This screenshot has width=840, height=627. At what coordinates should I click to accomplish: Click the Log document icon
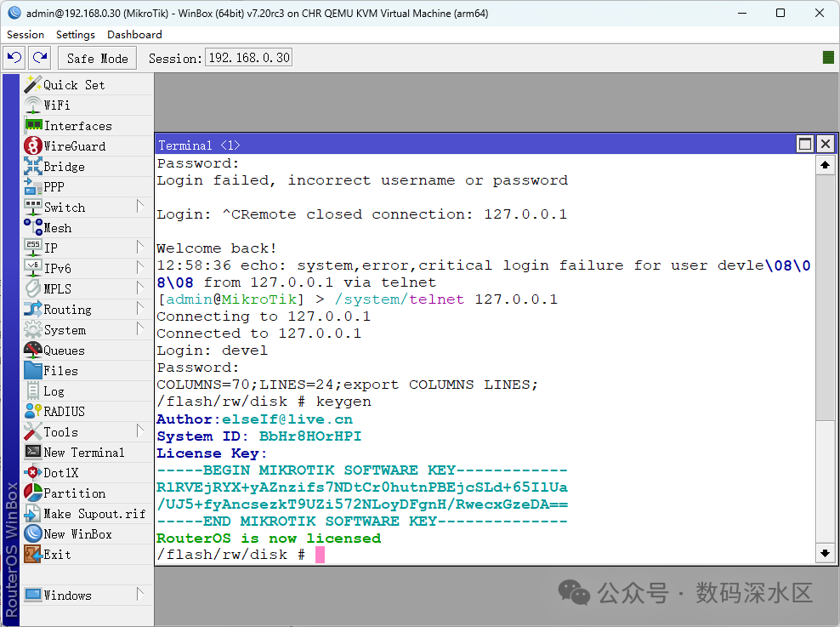[32, 390]
